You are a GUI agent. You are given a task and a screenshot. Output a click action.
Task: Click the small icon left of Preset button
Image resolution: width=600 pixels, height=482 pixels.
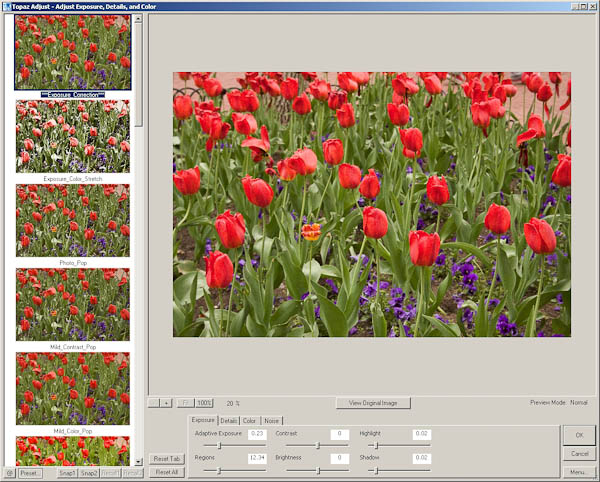click(x=8, y=473)
